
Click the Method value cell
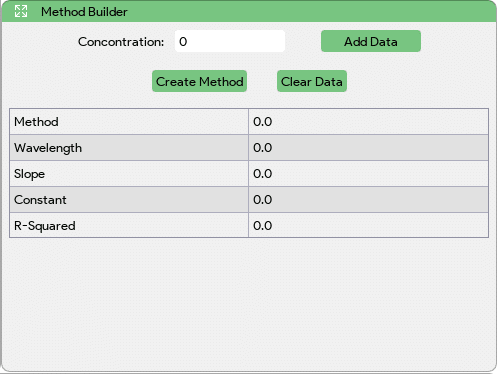(368, 122)
